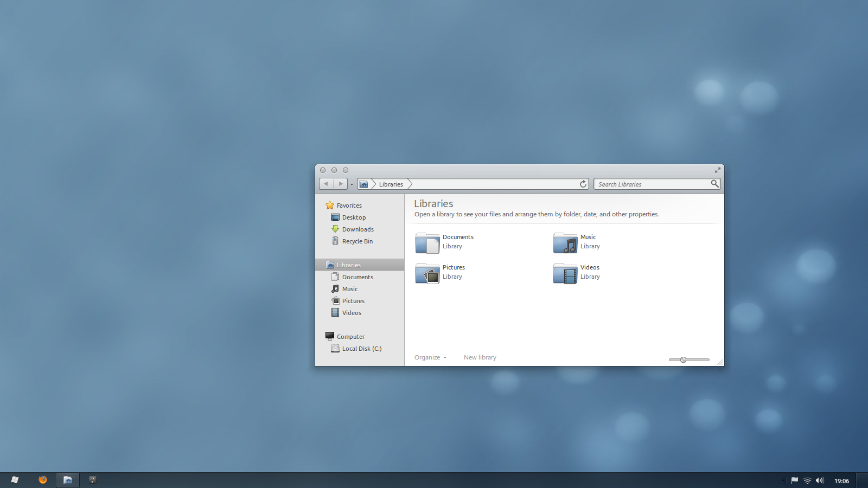The height and width of the screenshot is (488, 868).
Task: Open Downloads from the Favorites sidebar
Action: [x=357, y=229]
